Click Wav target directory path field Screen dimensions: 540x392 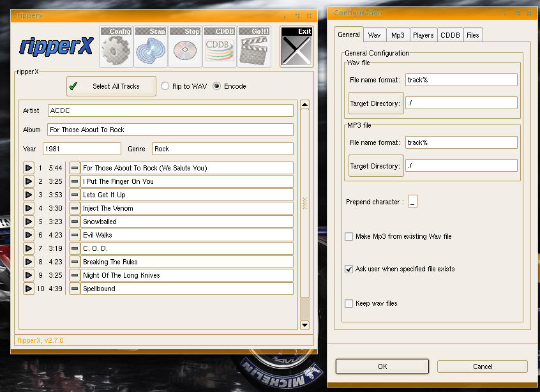pyautogui.click(x=461, y=103)
